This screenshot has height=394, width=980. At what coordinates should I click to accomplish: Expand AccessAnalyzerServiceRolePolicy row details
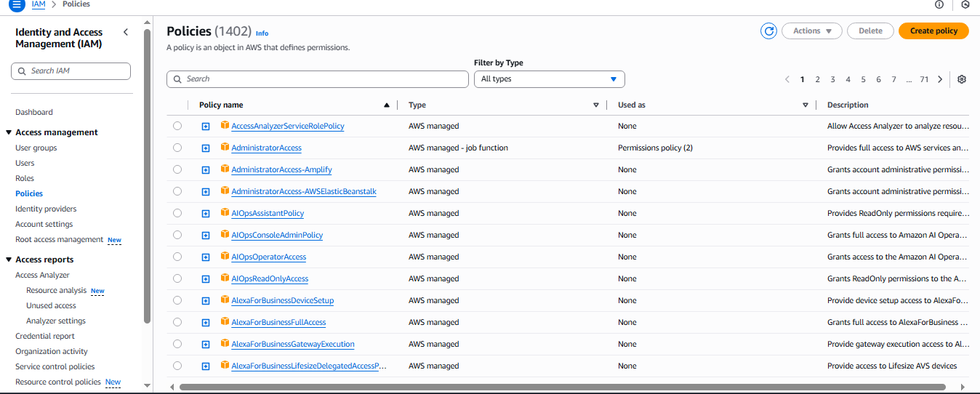tap(206, 126)
